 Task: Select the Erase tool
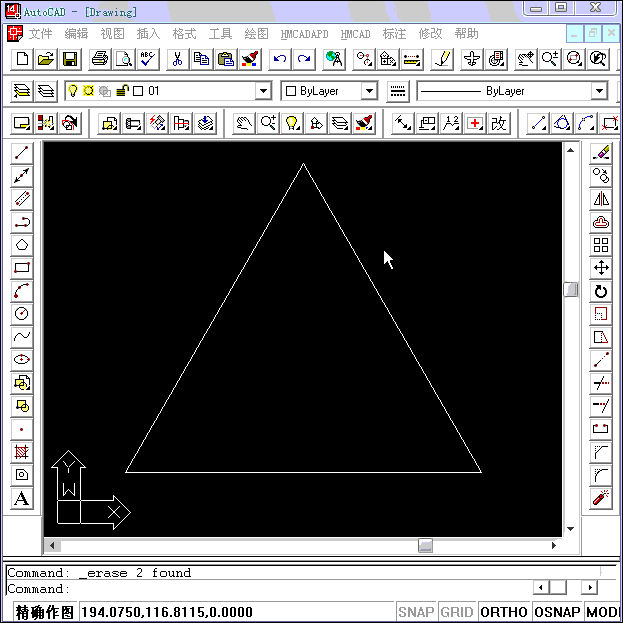601,153
